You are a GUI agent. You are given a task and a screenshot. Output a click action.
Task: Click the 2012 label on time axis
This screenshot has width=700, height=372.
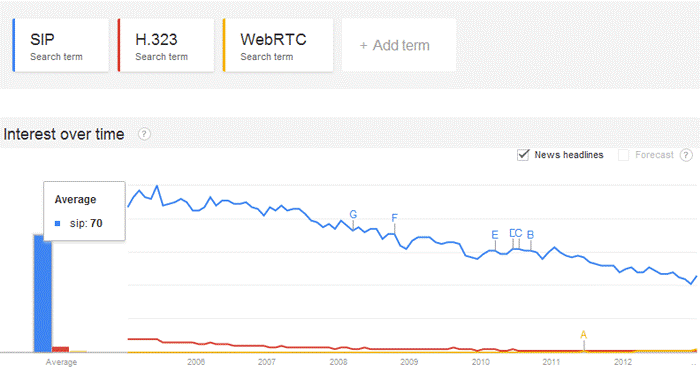click(x=623, y=362)
